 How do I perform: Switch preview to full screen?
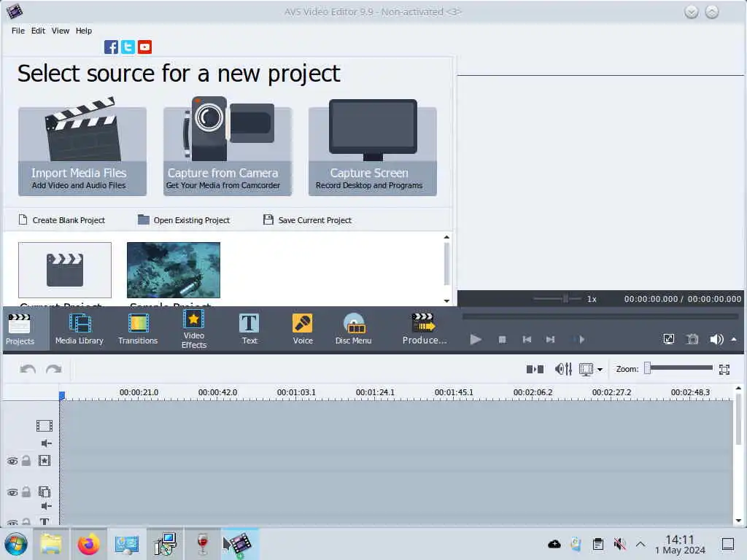coord(669,339)
